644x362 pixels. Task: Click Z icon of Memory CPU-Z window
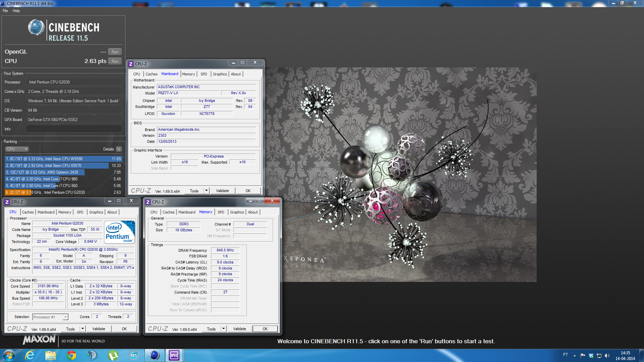pyautogui.click(x=148, y=202)
